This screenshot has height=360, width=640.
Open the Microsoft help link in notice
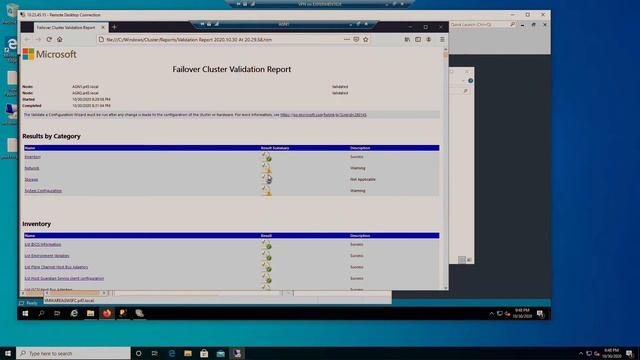point(323,115)
